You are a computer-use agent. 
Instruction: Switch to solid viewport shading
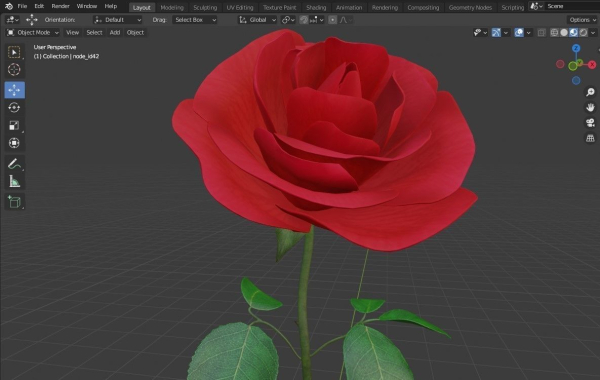click(x=564, y=33)
